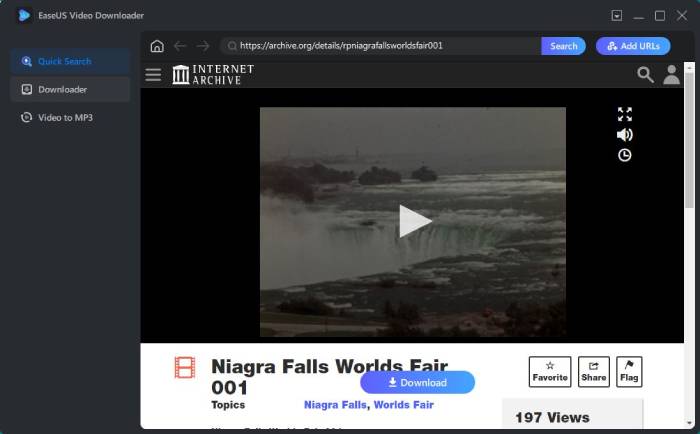Image resolution: width=700 pixels, height=434 pixels.
Task: Go back with the left arrow
Action: click(x=180, y=46)
